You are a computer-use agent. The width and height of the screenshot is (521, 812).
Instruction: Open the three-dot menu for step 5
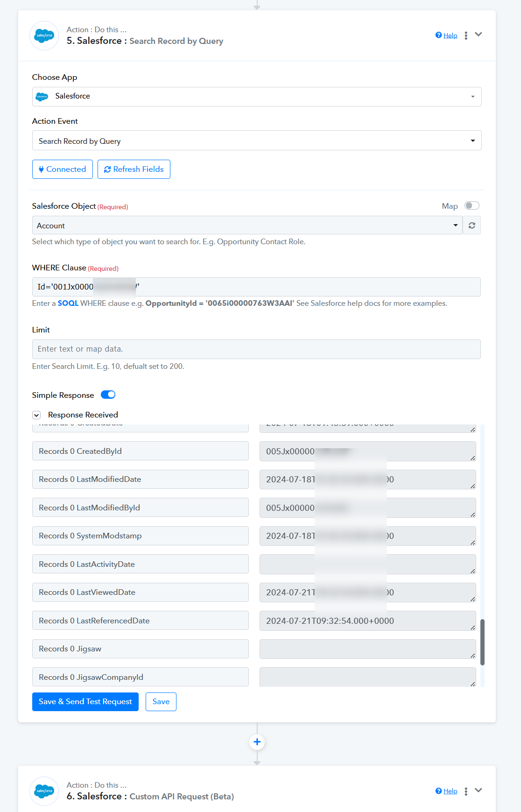point(466,35)
